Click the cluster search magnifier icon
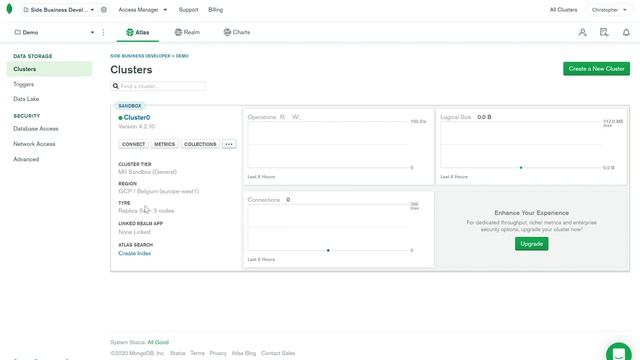640x360 pixels. pos(116,86)
